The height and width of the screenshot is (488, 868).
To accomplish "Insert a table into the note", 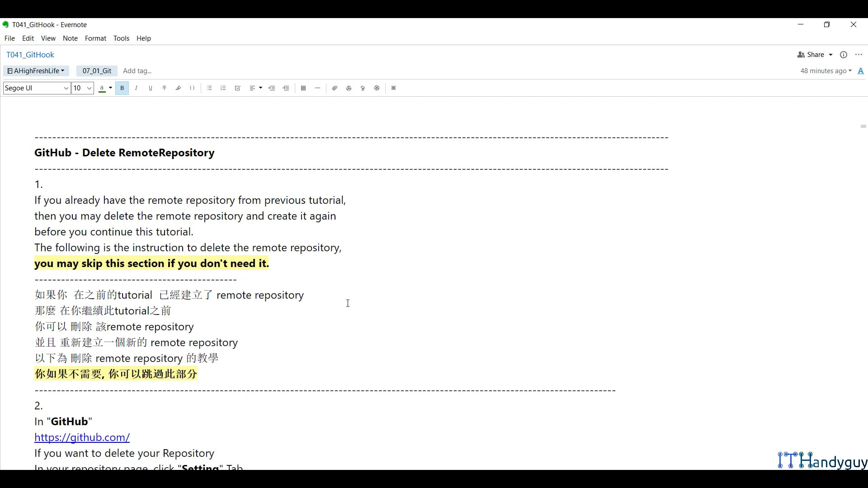I will tap(303, 88).
